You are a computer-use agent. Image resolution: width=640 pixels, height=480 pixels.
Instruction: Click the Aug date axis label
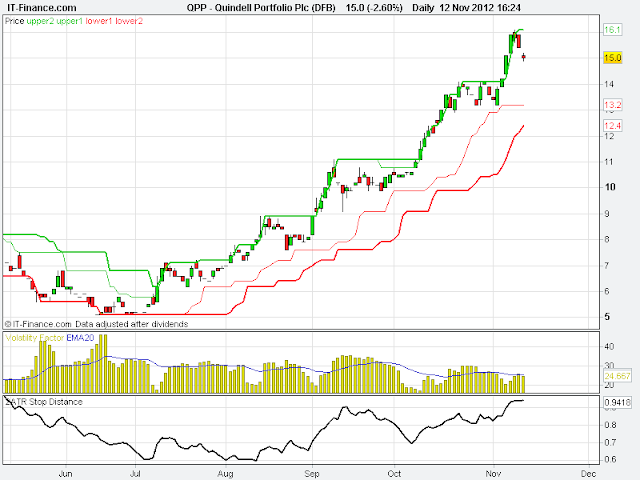[x=225, y=474]
